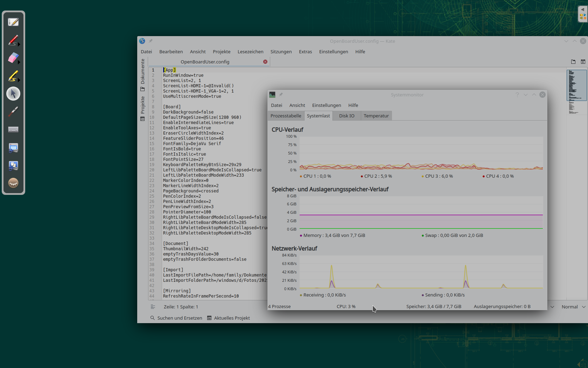Open the document list chevron near Normal
Screen dimensions: 588x368
tap(552, 307)
